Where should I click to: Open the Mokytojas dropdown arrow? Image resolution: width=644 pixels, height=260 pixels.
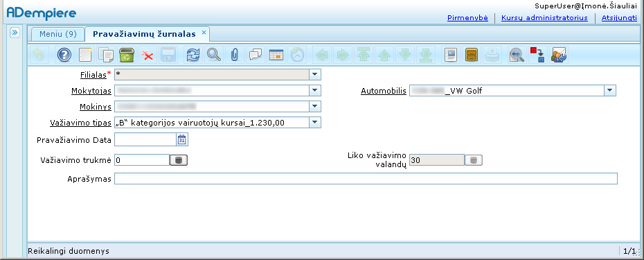[x=314, y=91]
